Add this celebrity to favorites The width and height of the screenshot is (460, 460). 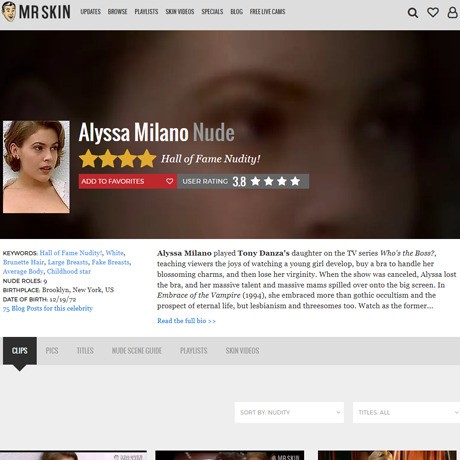128,181
